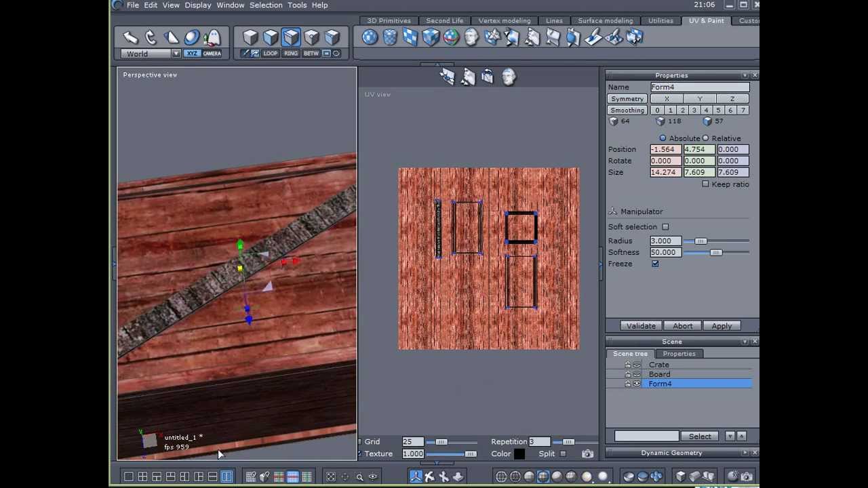This screenshot has width=868, height=488.
Task: Select the universal manipulator sphere tool
Action: [192, 37]
